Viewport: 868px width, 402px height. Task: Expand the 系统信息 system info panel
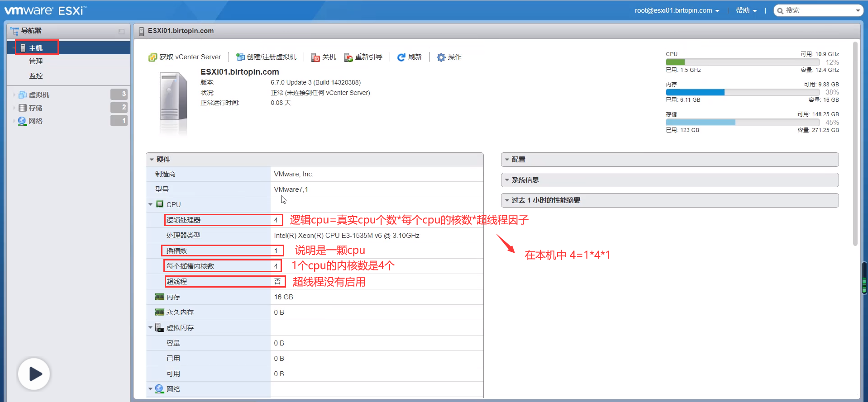click(x=670, y=180)
